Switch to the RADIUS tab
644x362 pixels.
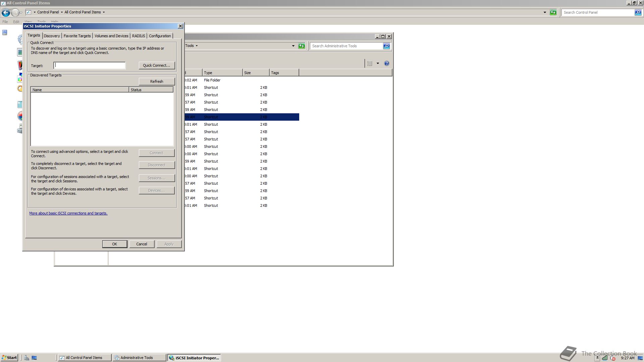(x=139, y=36)
